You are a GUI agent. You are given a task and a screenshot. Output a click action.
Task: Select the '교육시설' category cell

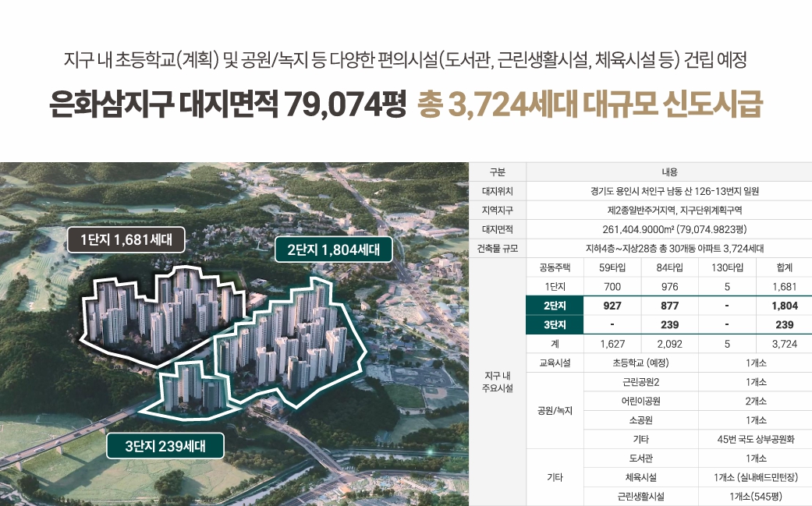tap(555, 363)
